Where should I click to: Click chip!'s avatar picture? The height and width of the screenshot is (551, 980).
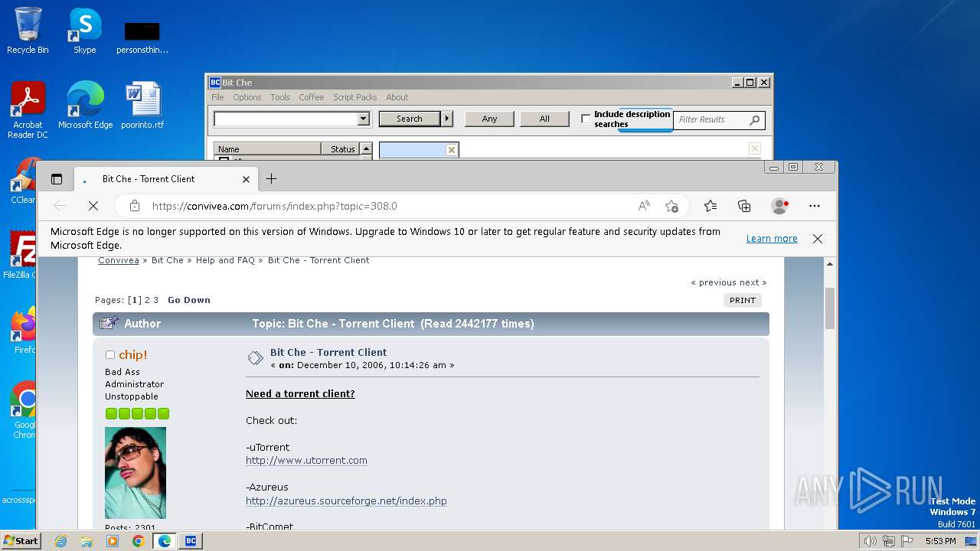point(136,473)
